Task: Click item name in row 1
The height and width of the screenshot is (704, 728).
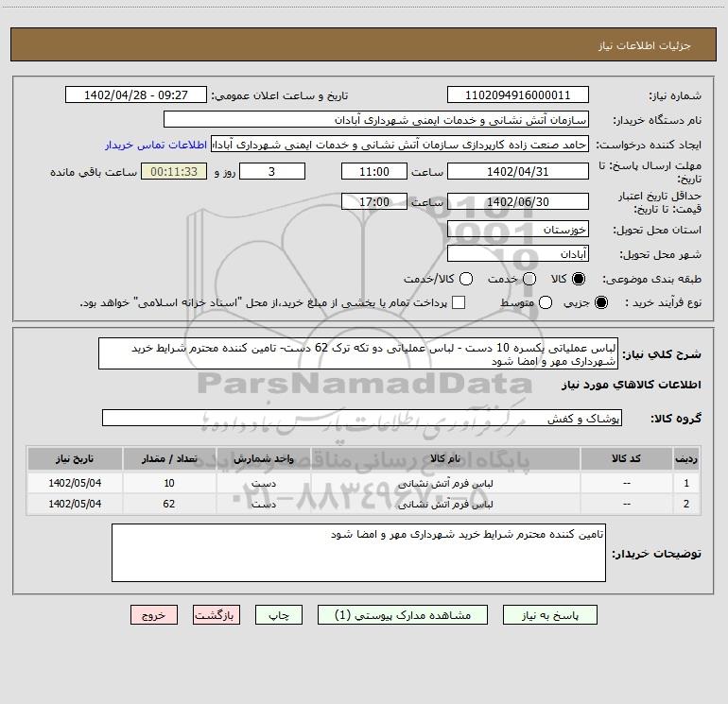Action: click(x=445, y=483)
